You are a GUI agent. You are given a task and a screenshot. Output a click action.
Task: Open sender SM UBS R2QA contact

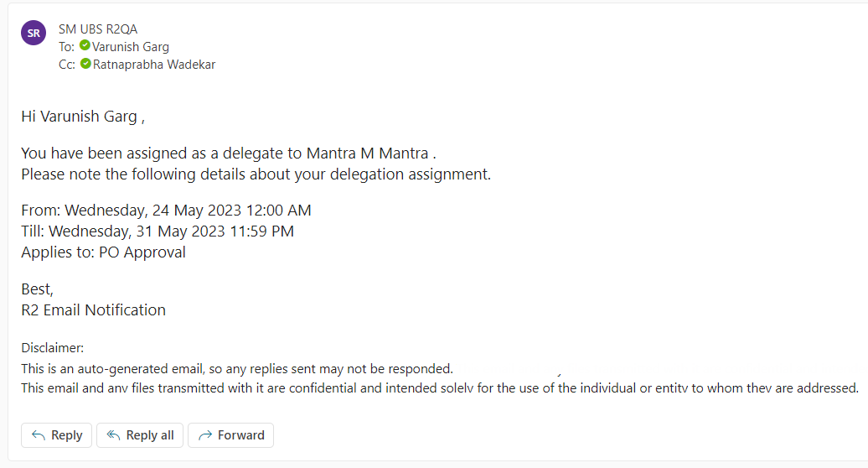click(98, 29)
